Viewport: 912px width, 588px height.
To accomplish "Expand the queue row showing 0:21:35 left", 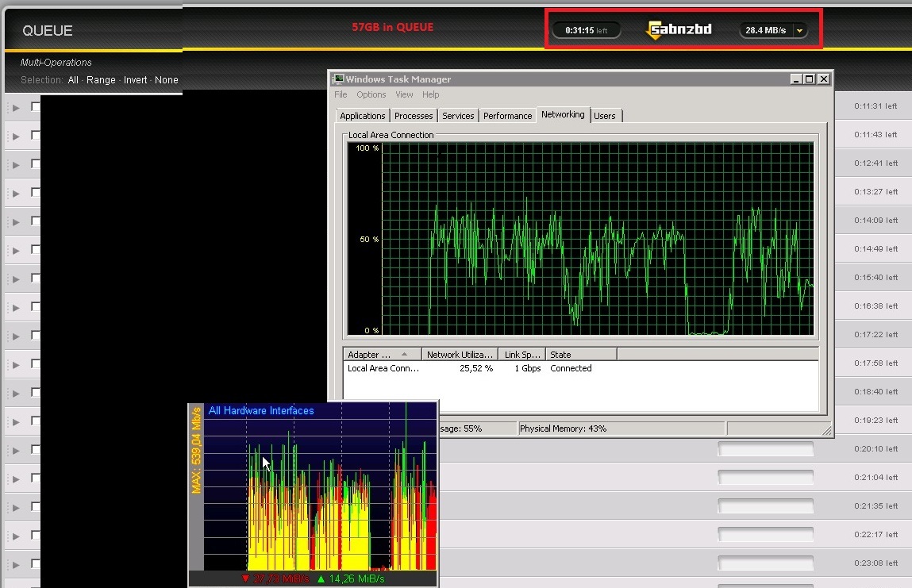I will [x=17, y=507].
